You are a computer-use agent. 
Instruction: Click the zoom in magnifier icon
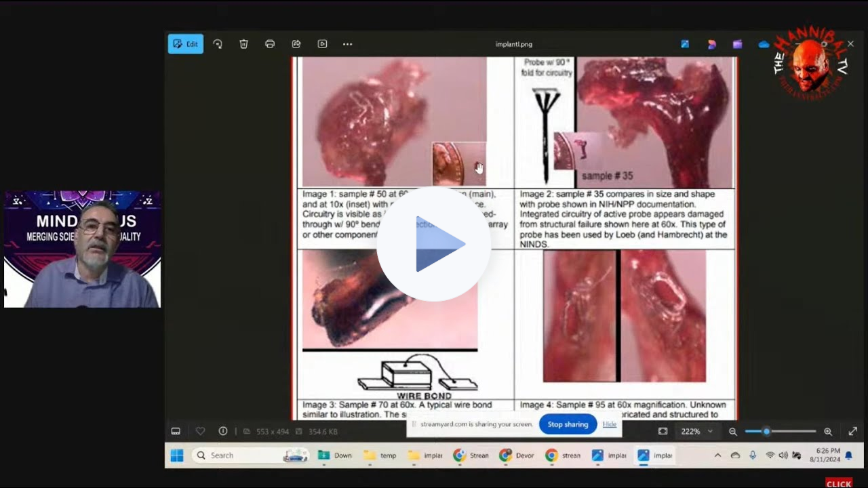828,432
